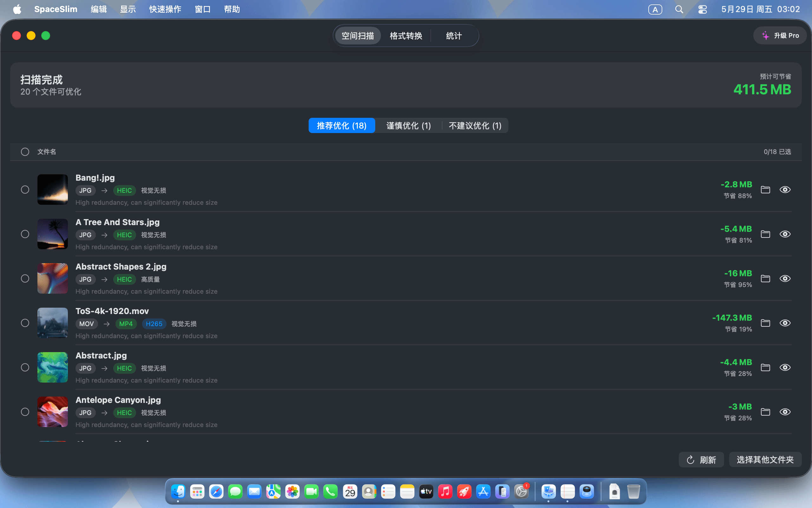Click the ToS-4k-1920.mov video thumbnail
This screenshot has width=812, height=508.
(53, 323)
